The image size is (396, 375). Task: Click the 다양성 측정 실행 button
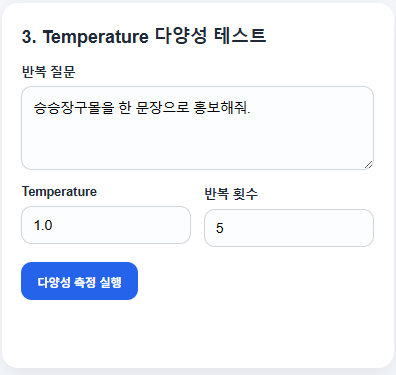(79, 281)
